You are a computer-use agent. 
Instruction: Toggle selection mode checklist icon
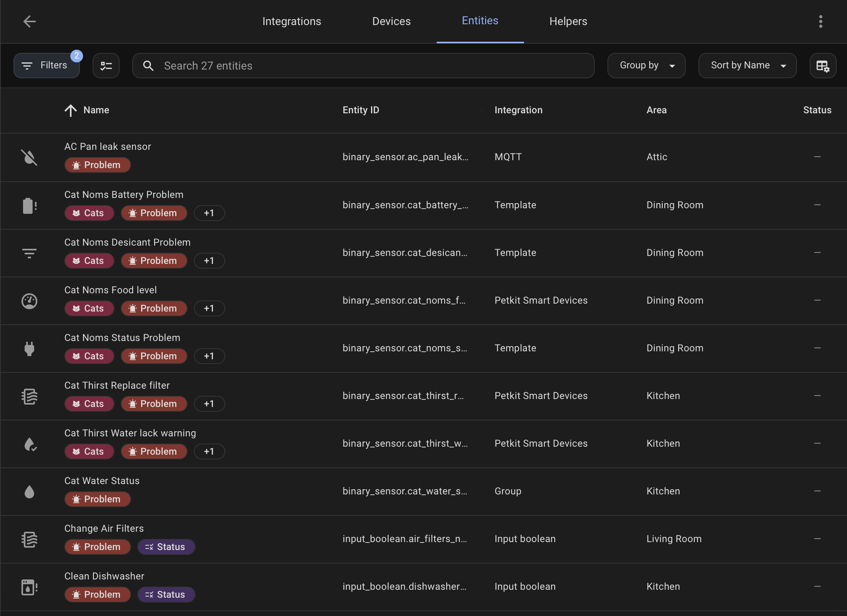point(106,66)
